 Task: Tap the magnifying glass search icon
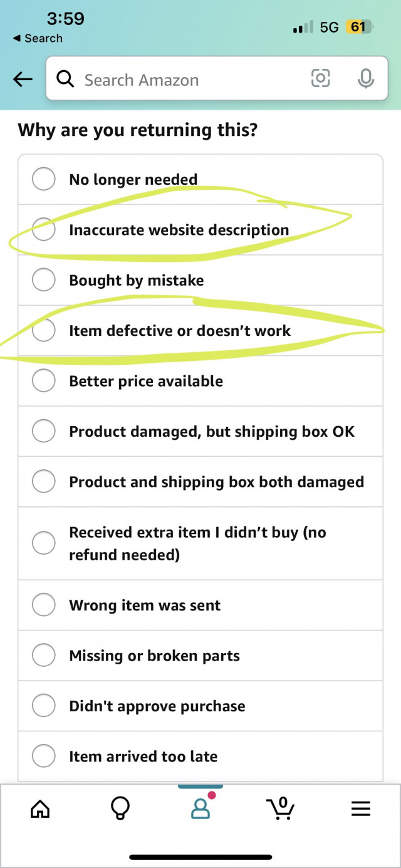(65, 79)
